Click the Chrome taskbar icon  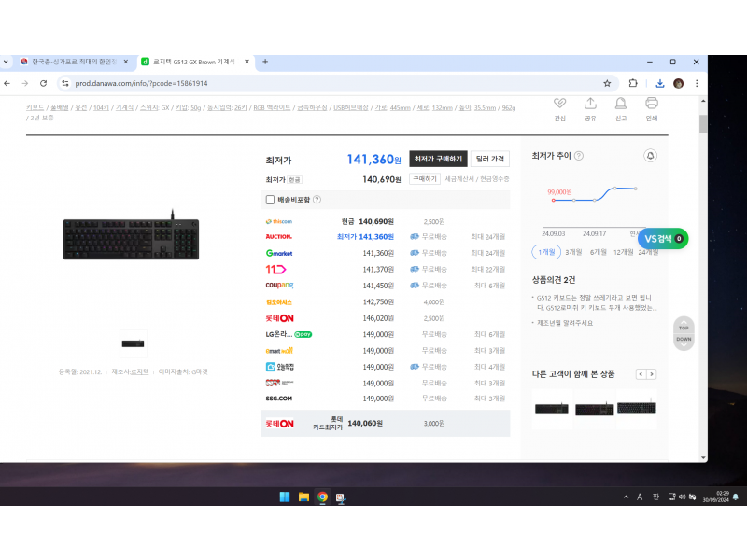[x=322, y=497]
